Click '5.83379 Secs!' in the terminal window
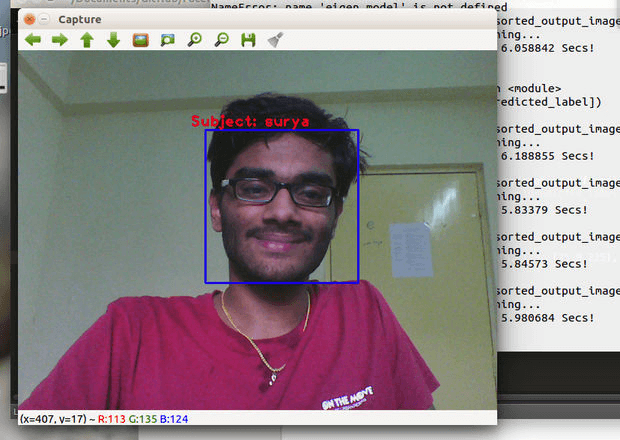The height and width of the screenshot is (440, 620). pos(544,210)
